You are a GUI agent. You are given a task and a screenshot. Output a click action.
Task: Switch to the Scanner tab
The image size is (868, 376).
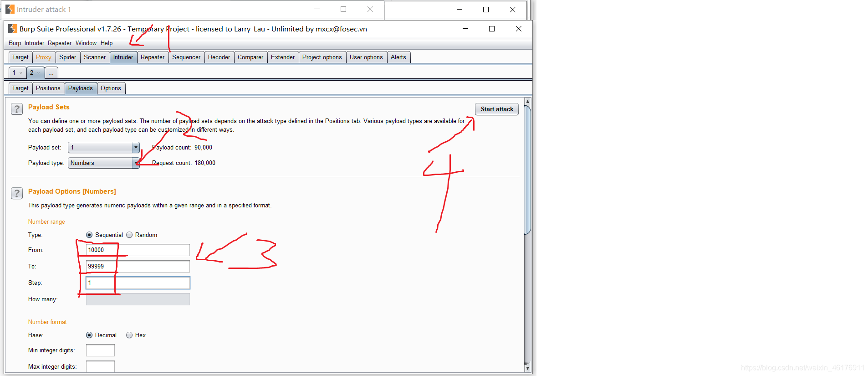click(95, 57)
